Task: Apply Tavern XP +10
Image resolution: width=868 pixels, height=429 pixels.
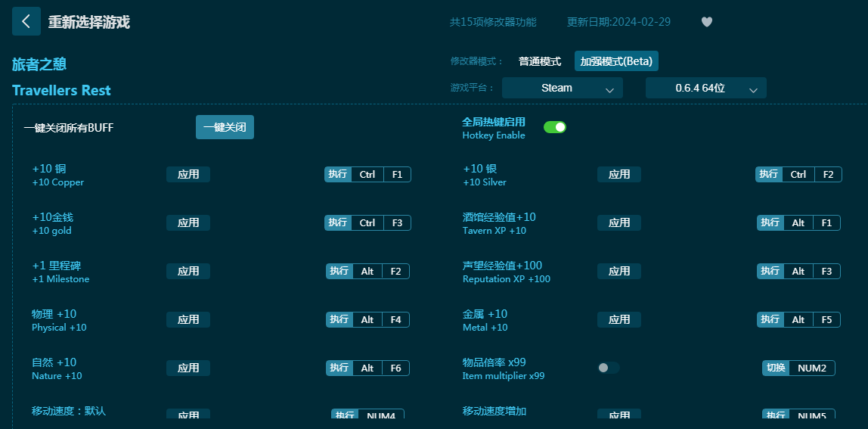Action: (x=619, y=223)
